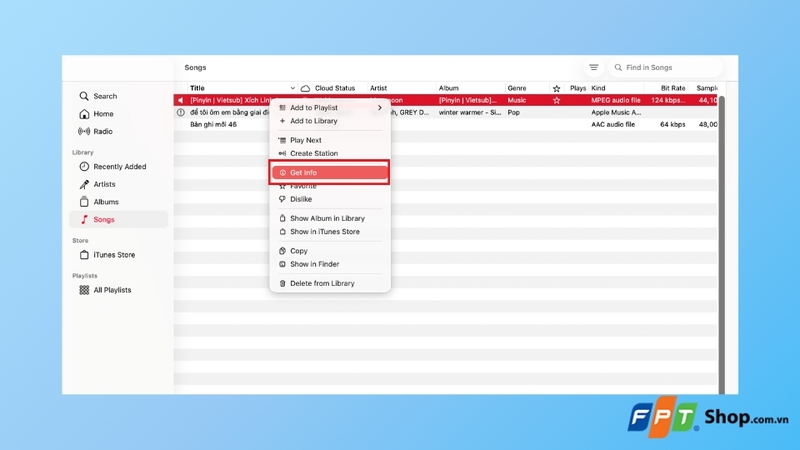The image size is (800, 450).
Task: Click the Search magnifier icon in sidebar
Action: coord(84,96)
